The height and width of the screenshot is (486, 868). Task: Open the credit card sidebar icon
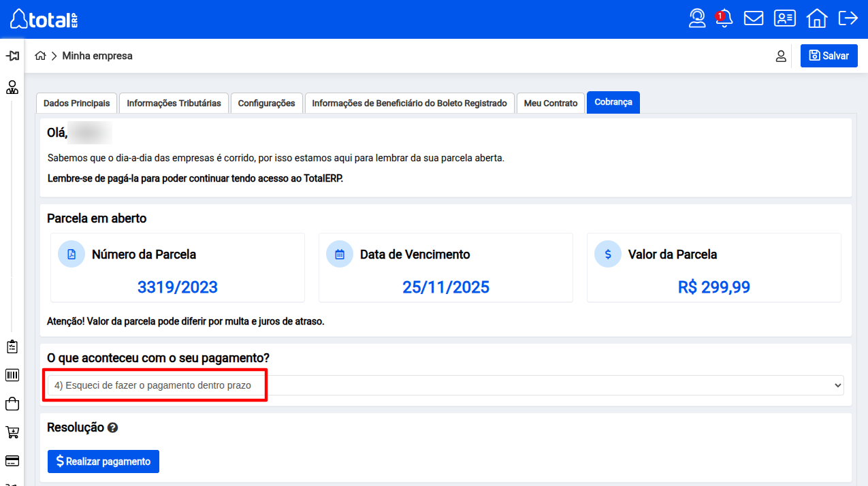tap(12, 461)
